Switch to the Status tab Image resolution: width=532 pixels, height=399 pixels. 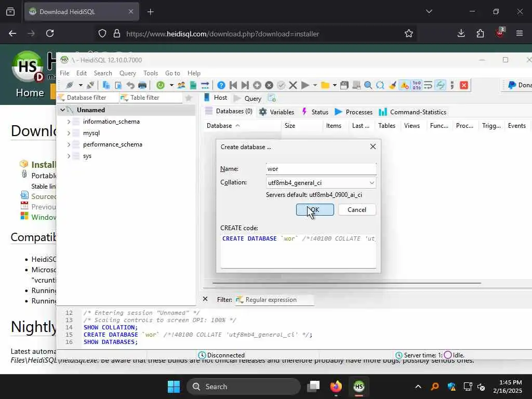pos(315,112)
